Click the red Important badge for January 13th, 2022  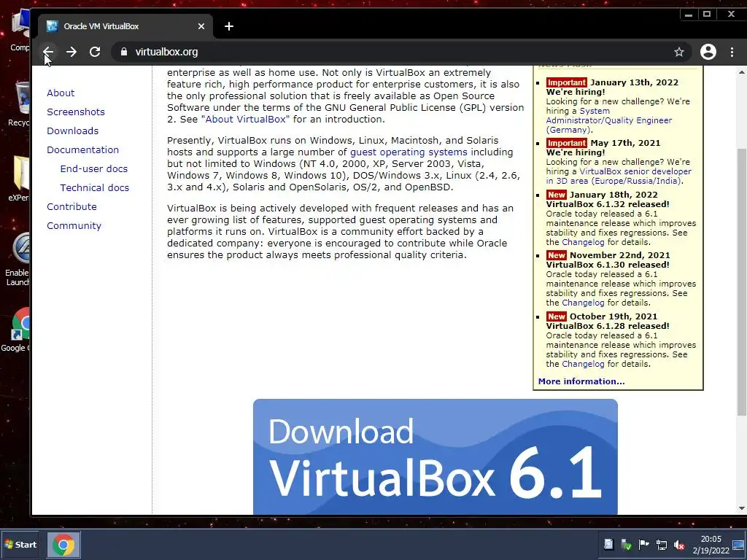[x=566, y=82]
